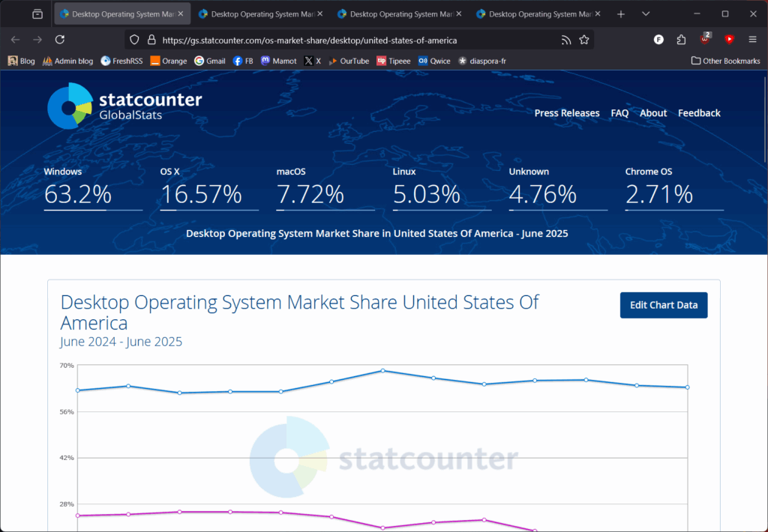Image resolution: width=768 pixels, height=532 pixels.
Task: Click the Chrome OS 2.71% statistic
Action: [674, 188]
